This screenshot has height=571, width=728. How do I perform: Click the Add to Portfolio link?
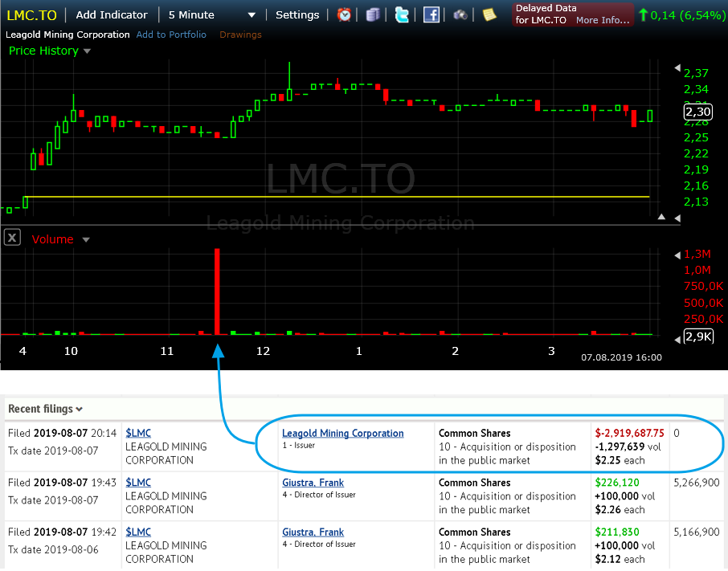171,35
